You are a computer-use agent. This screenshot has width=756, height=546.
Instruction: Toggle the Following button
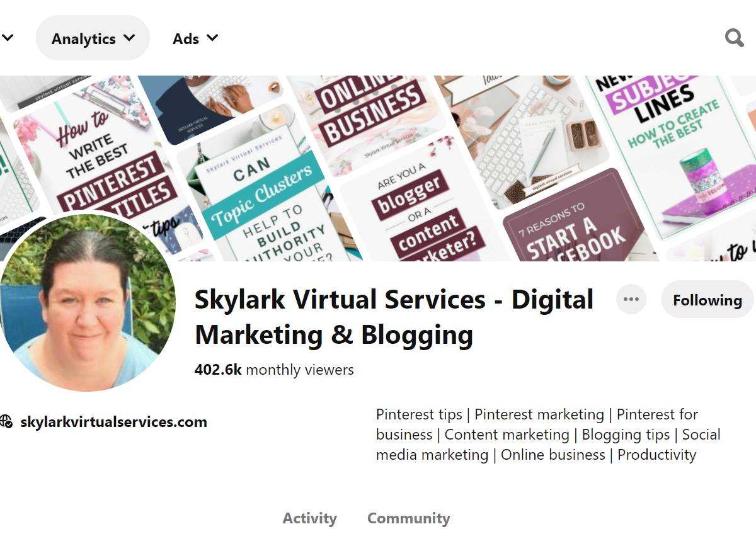tap(707, 300)
